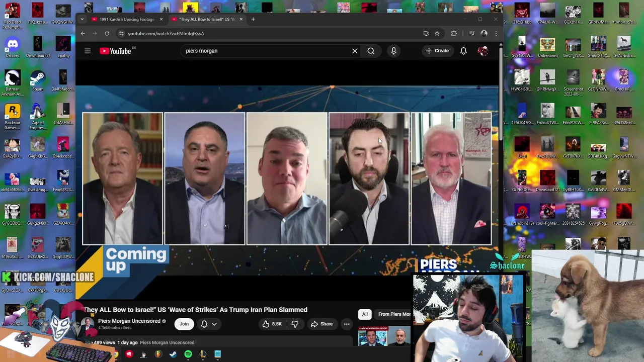Open Chrome's three-dot menu
This screenshot has width=644, height=362.
[496, 33]
